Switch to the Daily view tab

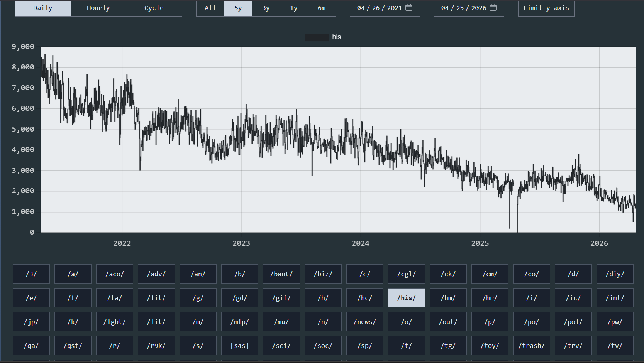click(x=43, y=8)
